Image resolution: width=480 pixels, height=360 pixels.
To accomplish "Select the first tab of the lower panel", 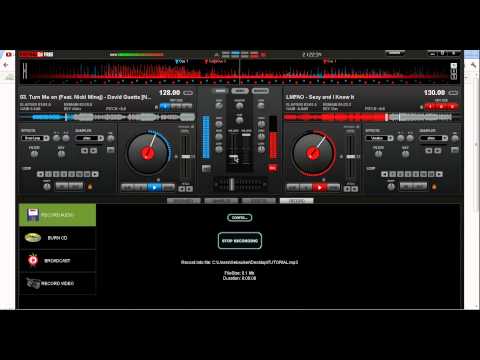I will (184, 201).
